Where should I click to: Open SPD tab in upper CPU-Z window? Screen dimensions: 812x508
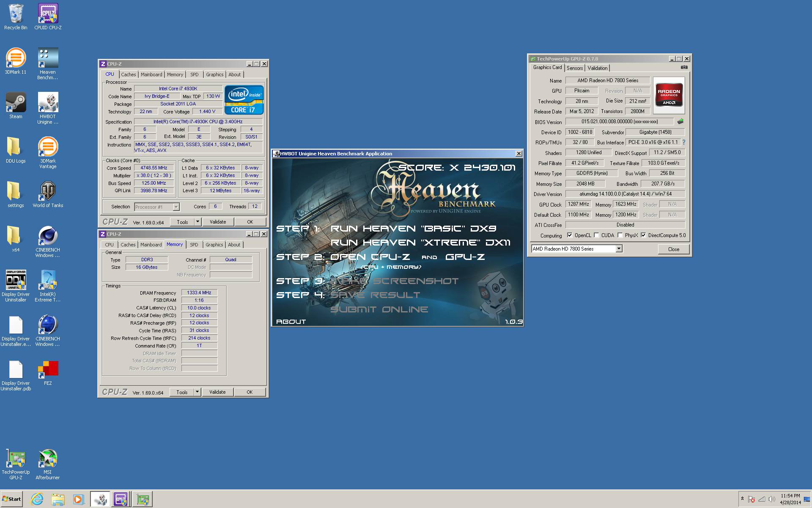(x=195, y=75)
